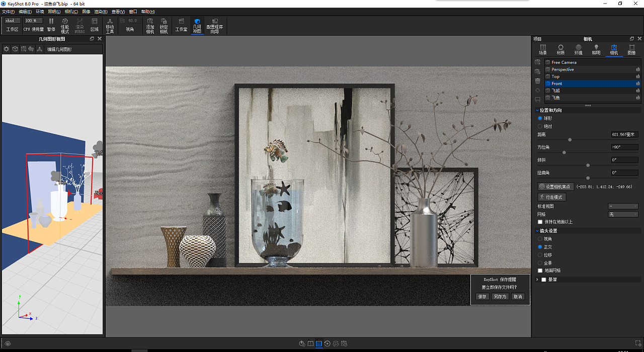Viewport: 644px width, 352px height.
Task: Click Save As (另存为) in save reminder
Action: coord(500,297)
